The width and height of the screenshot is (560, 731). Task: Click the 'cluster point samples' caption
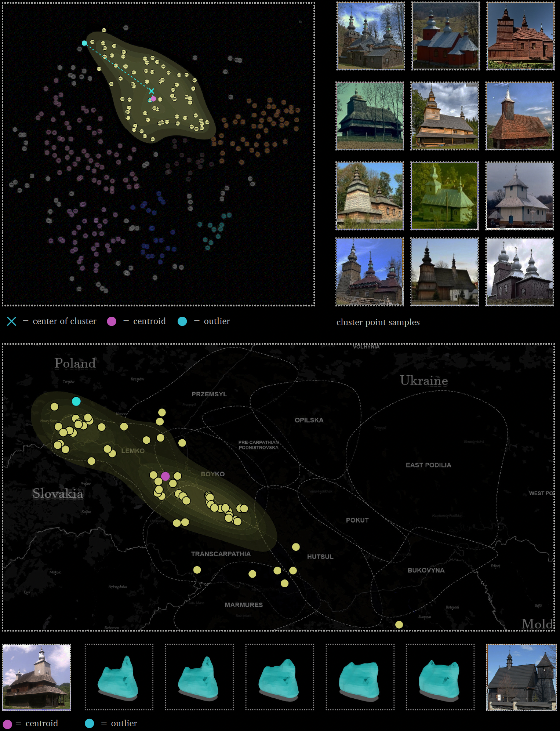pos(378,322)
